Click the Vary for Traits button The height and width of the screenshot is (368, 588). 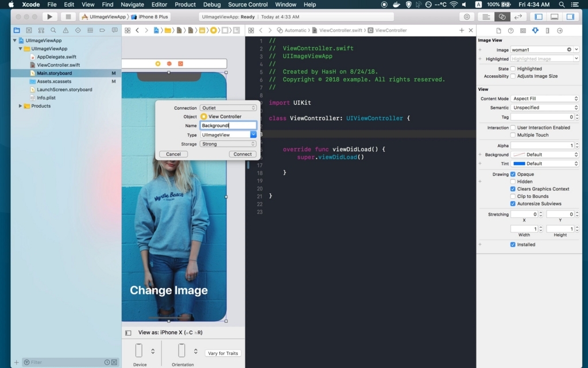[x=223, y=354]
